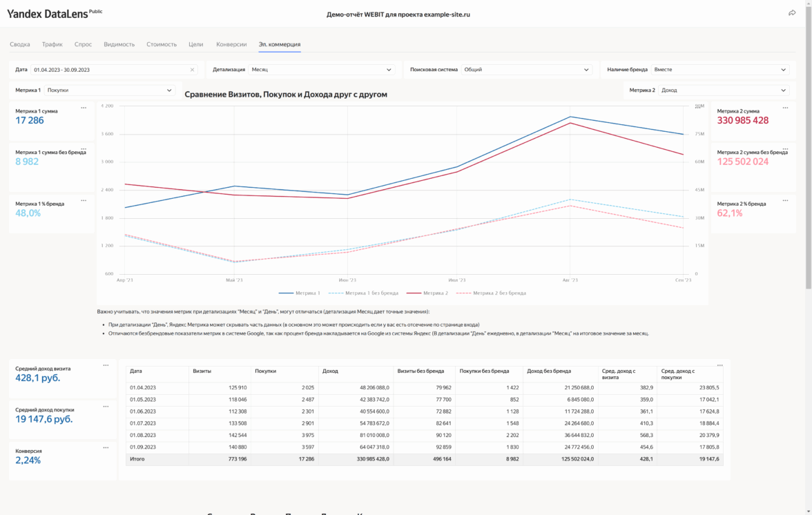The height and width of the screenshot is (515, 812).
Task: Open three-dot menu on Метрика 2 сумма widget
Action: (x=785, y=108)
